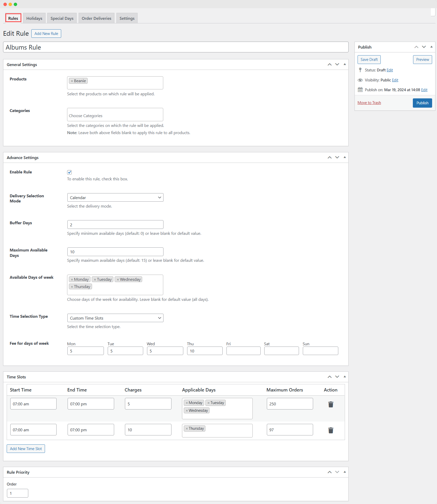Image resolution: width=437 pixels, height=504 pixels.
Task: Click Add New Time Slot
Action: [x=25, y=449]
